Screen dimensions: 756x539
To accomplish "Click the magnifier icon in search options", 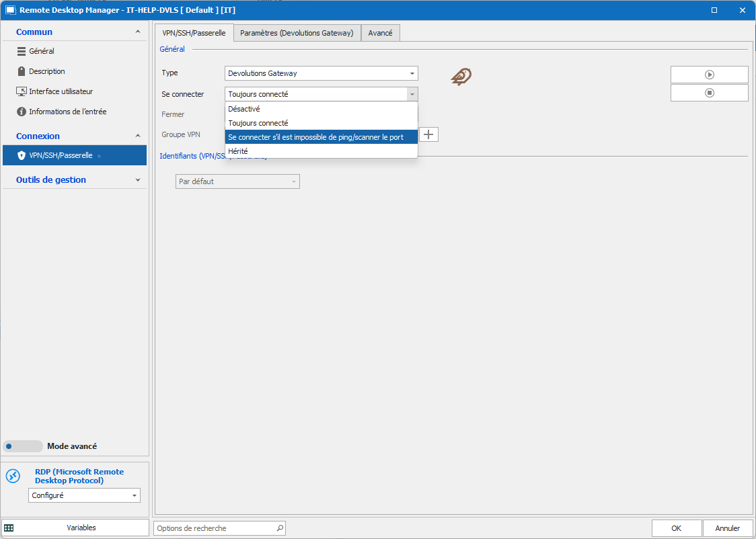I will (280, 528).
